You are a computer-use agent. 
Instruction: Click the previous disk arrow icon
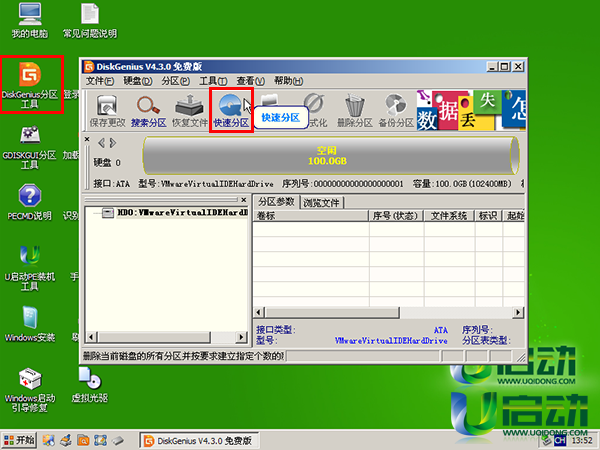[101, 143]
